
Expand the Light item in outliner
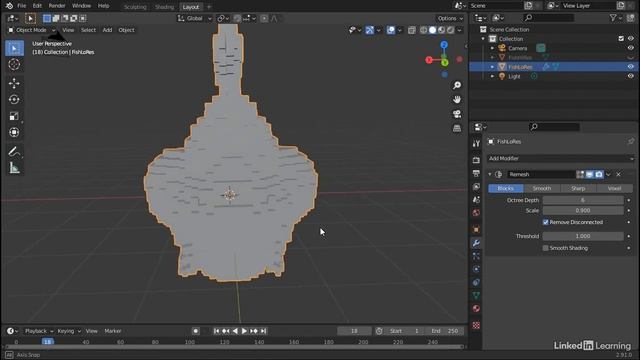point(493,76)
